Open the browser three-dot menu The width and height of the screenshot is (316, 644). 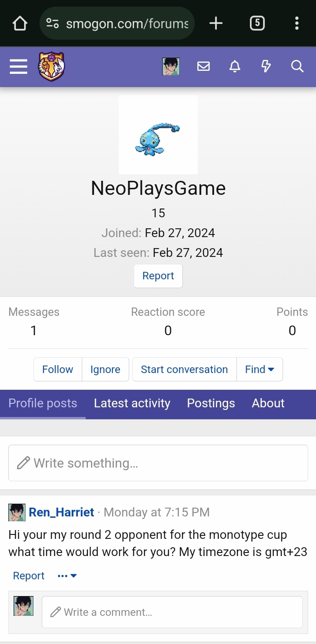tap(297, 23)
